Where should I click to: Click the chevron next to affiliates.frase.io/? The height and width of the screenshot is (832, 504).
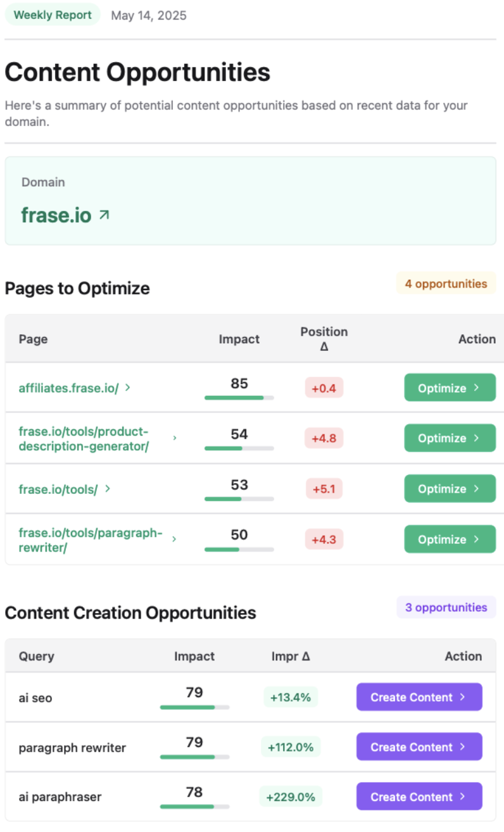127,388
